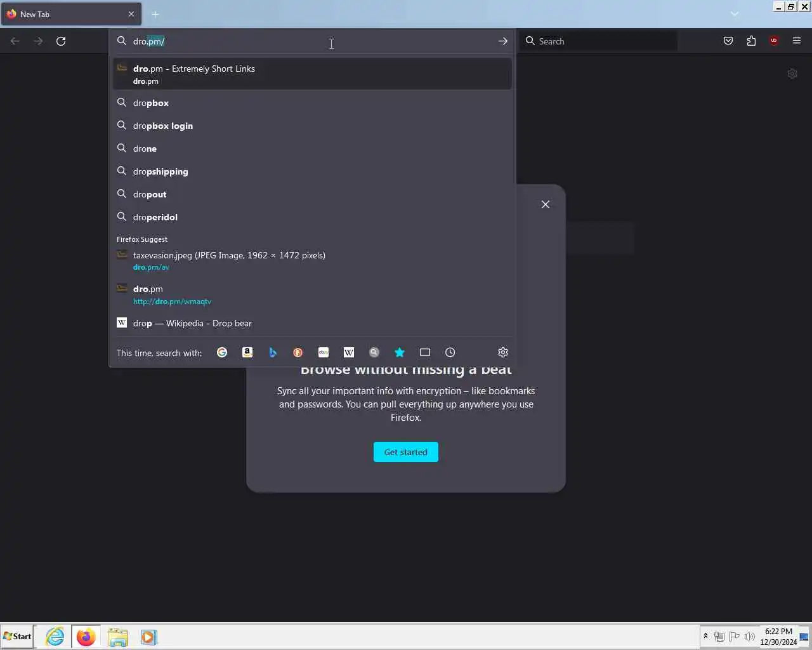
Task: Go forward one page
Action: tap(38, 41)
